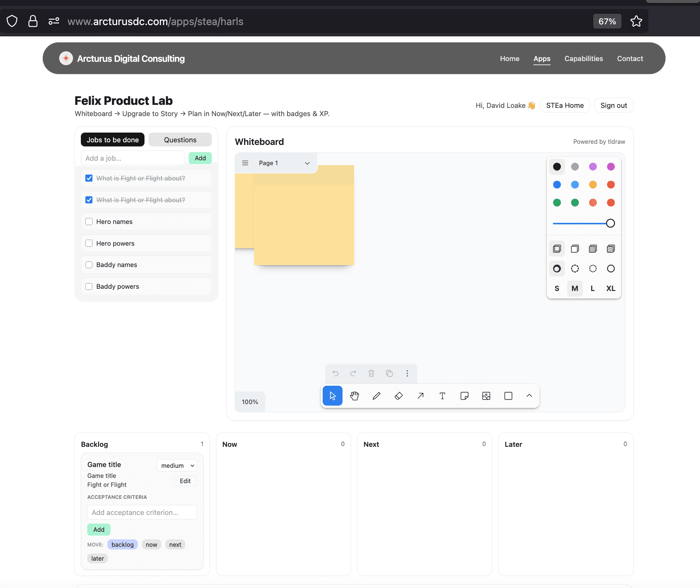The height and width of the screenshot is (588, 700).
Task: Select the hand pan tool
Action: point(354,396)
